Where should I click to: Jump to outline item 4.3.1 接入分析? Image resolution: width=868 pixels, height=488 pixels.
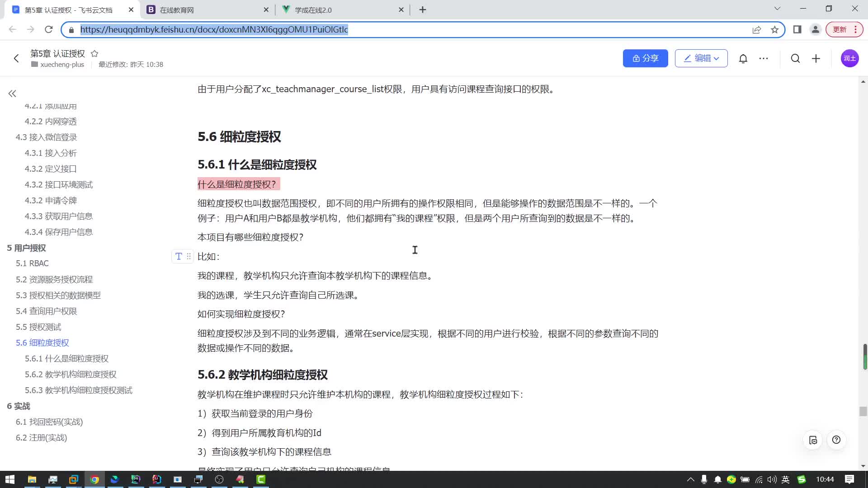click(51, 153)
